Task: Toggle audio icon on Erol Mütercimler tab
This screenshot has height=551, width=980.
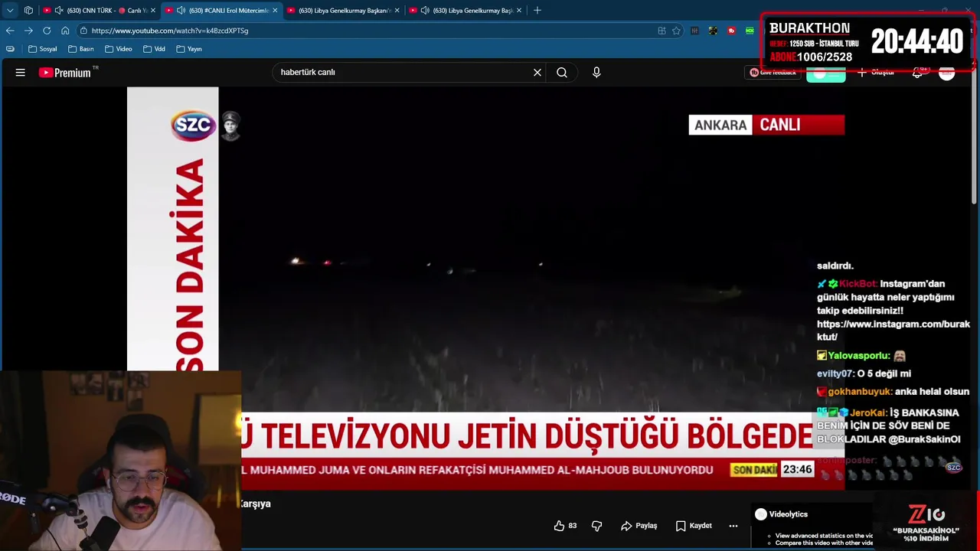Action: click(181, 10)
